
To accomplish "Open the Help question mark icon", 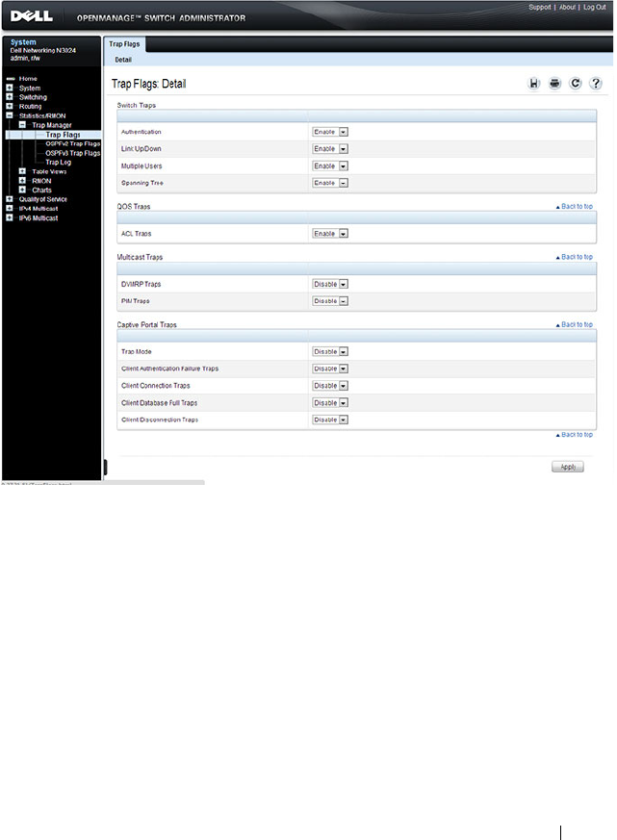I will click(x=596, y=83).
